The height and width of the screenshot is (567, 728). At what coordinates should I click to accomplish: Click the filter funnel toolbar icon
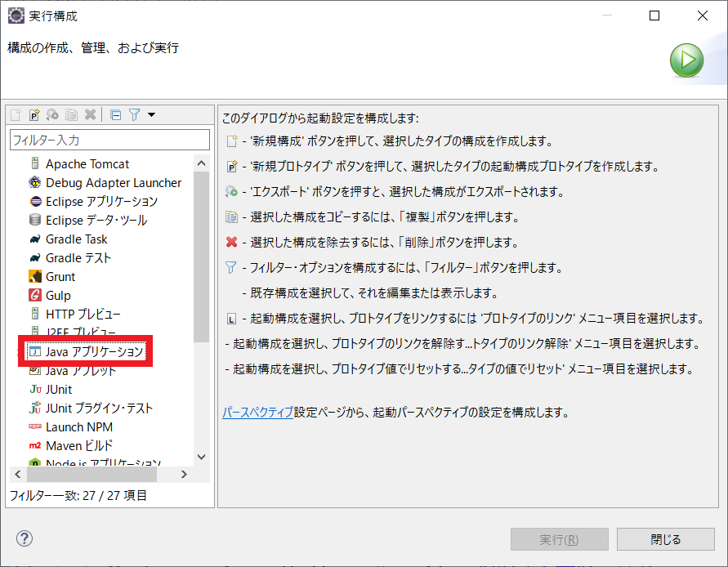point(134,114)
